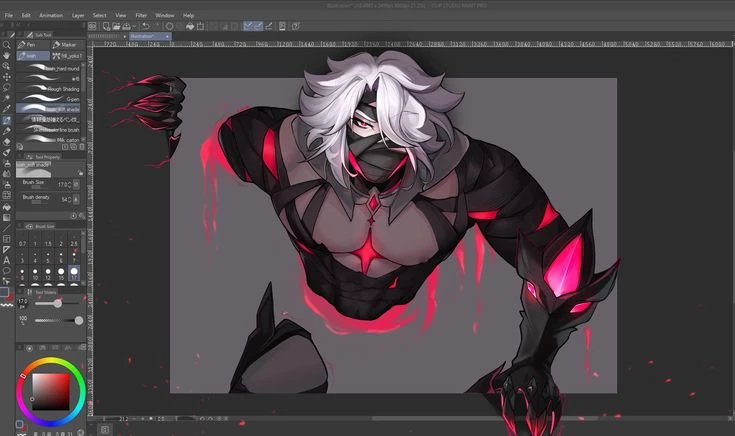Click the Open file folder icon
Image resolution: width=735 pixels, height=436 pixels.
(116, 26)
